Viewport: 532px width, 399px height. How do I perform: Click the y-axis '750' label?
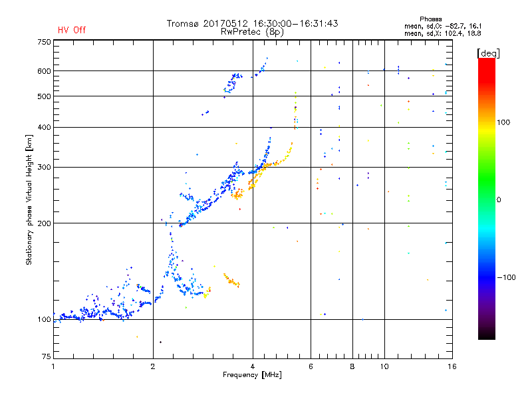pyautogui.click(x=44, y=42)
